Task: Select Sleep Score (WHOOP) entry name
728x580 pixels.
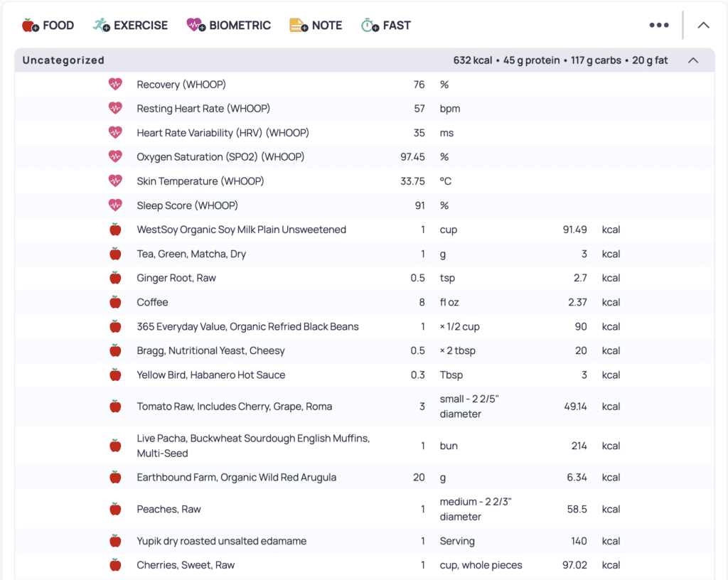Action: click(x=187, y=205)
